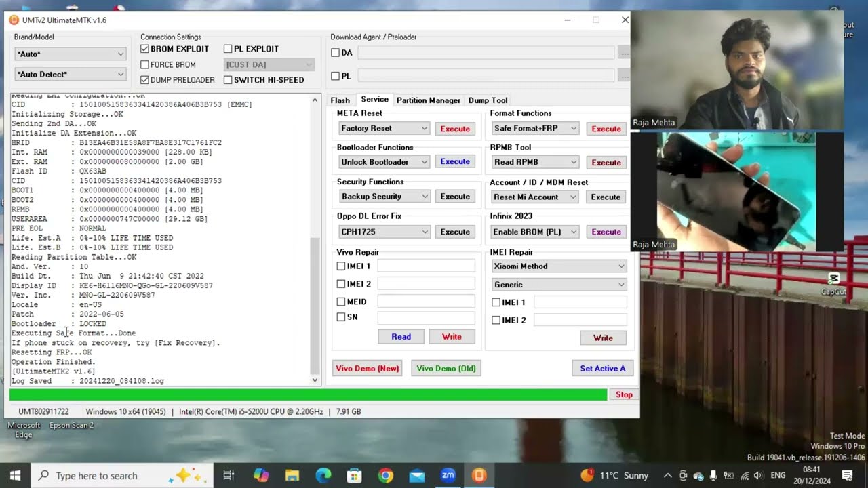
Task: Enable the SWITCH HI-SPEED checkbox
Action: pyautogui.click(x=228, y=80)
